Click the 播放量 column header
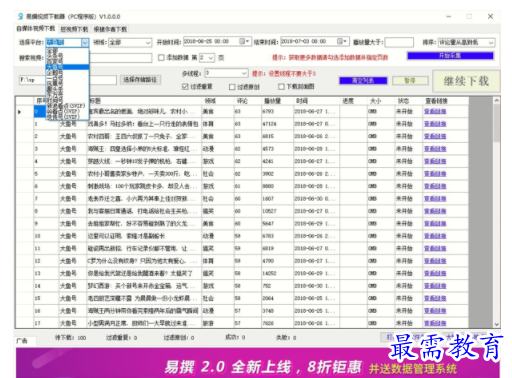512x378 pixels. (277, 101)
